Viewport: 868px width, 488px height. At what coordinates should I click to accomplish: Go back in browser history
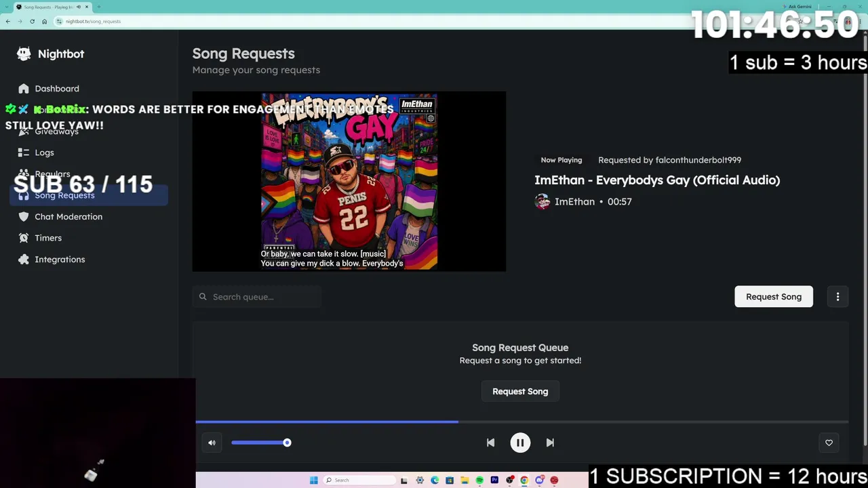click(x=7, y=21)
